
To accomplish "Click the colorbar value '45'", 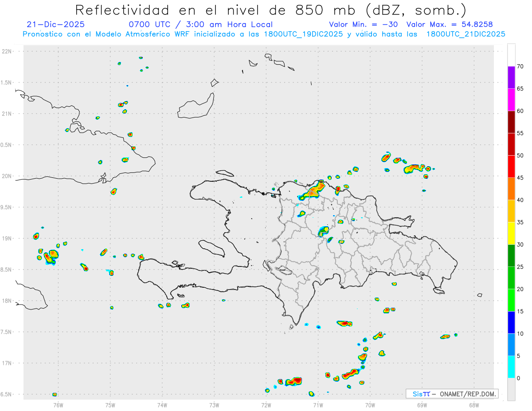I will 520,178.
